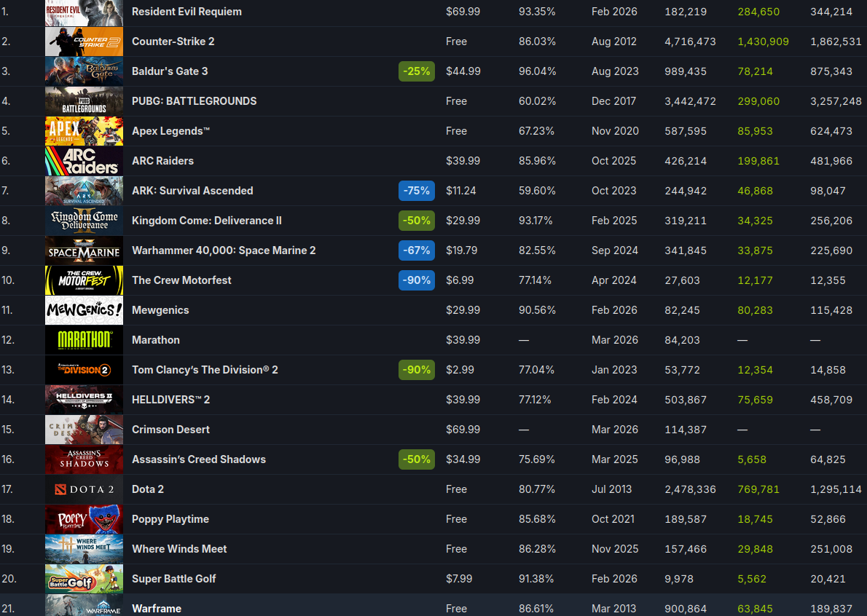Click the ARC Raiders logo thumbnail

(x=84, y=161)
